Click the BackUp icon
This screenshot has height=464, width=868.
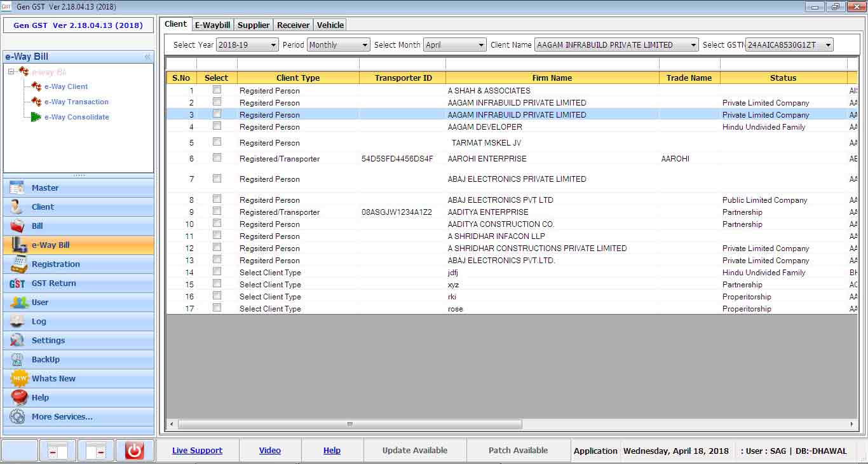click(x=18, y=360)
